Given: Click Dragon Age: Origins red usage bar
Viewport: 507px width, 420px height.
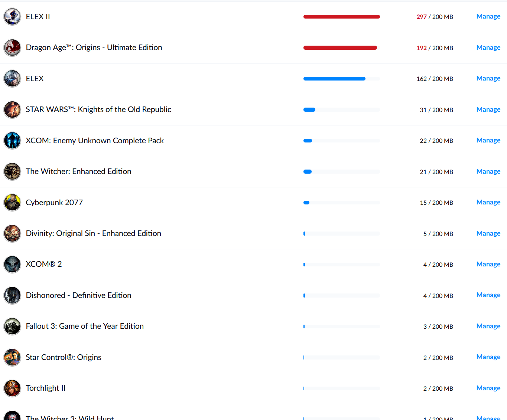Looking at the screenshot, I should click(340, 48).
